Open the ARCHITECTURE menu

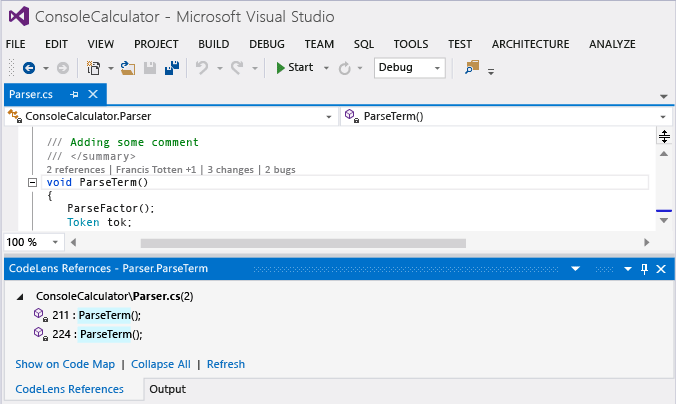coord(531,44)
